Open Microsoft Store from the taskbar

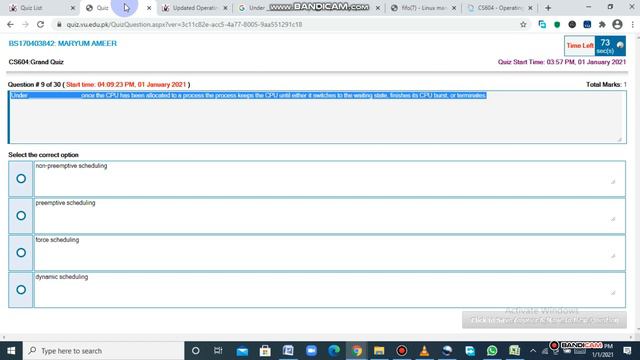point(265,351)
